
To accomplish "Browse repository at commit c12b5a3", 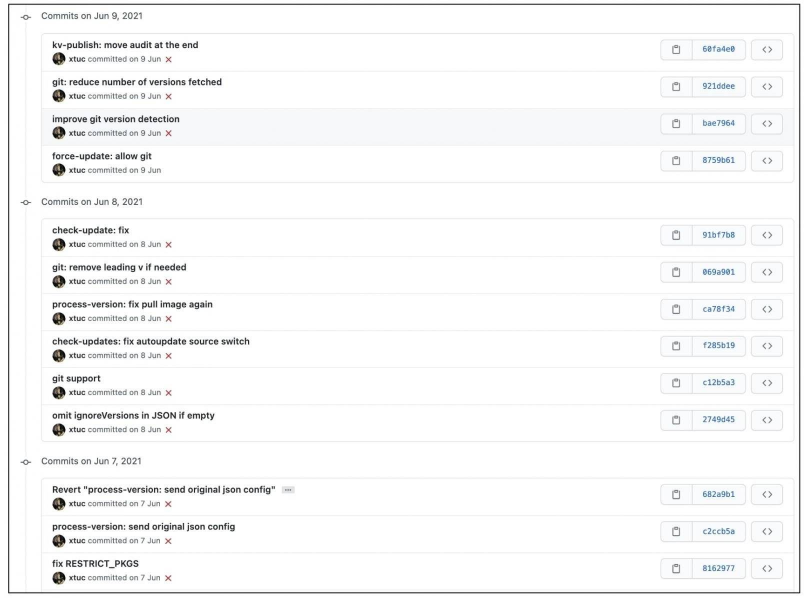I will (x=766, y=383).
